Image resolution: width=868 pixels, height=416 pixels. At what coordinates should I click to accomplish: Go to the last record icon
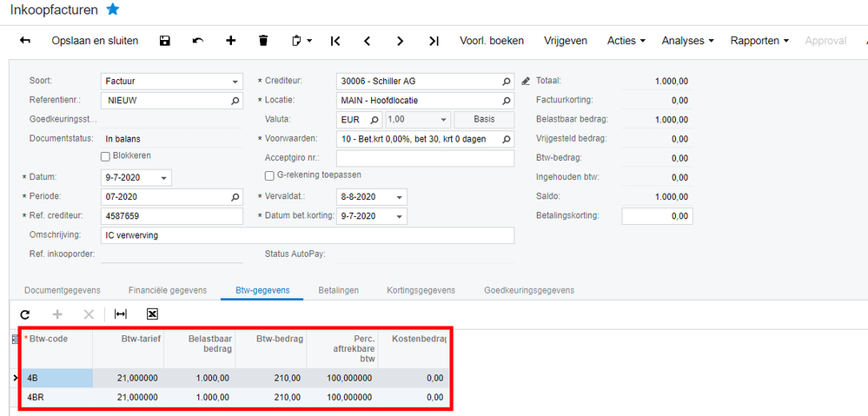click(434, 41)
